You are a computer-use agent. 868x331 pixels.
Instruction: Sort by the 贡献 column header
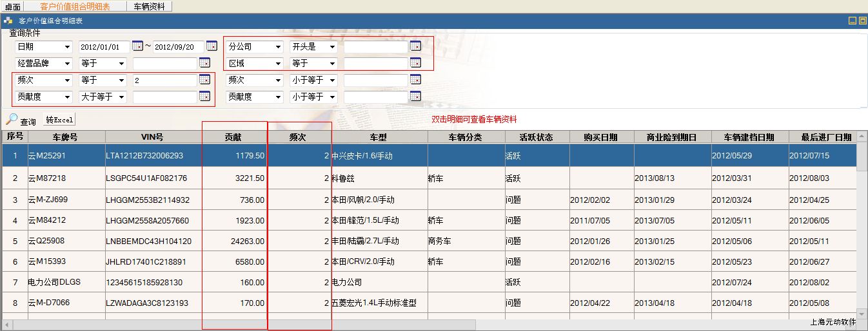pyautogui.click(x=234, y=137)
